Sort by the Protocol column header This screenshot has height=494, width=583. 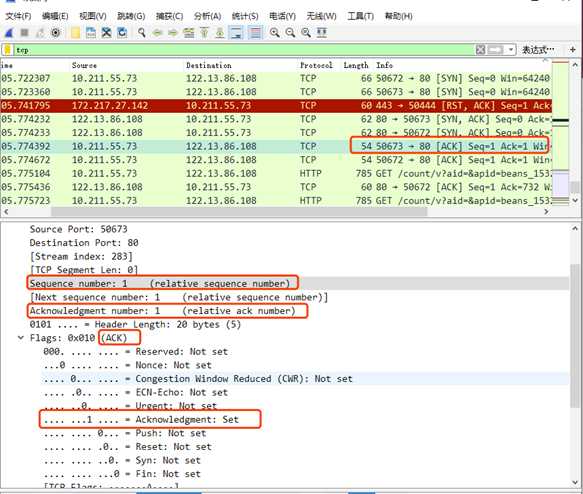click(316, 65)
